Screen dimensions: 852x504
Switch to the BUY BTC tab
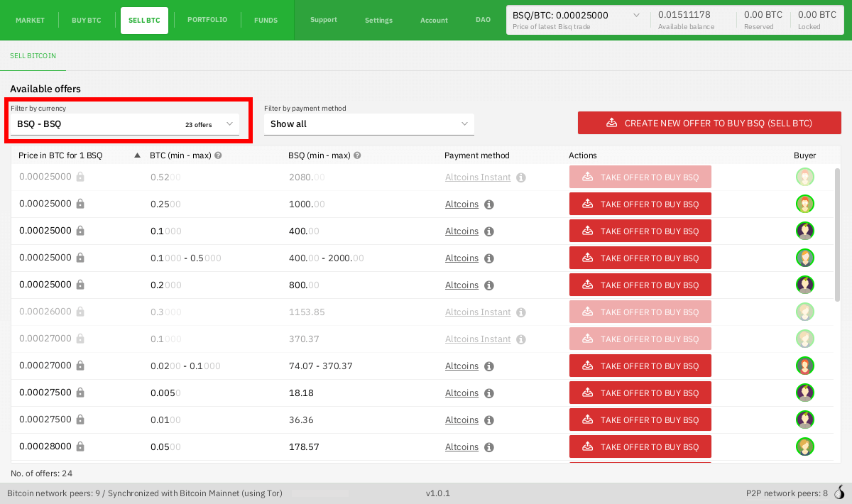coord(87,21)
